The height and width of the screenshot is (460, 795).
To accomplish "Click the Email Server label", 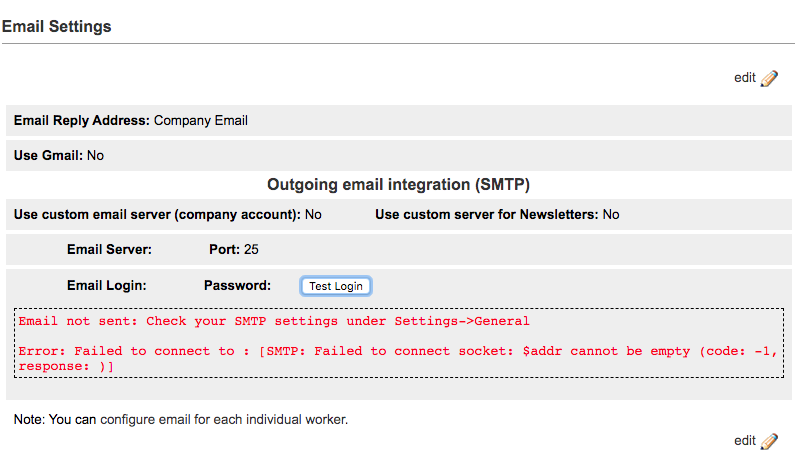I will (x=109, y=249).
